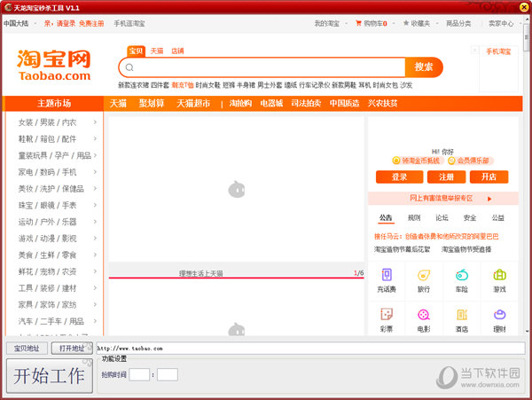Click the orange 登录 button
532x400 pixels.
(x=399, y=176)
